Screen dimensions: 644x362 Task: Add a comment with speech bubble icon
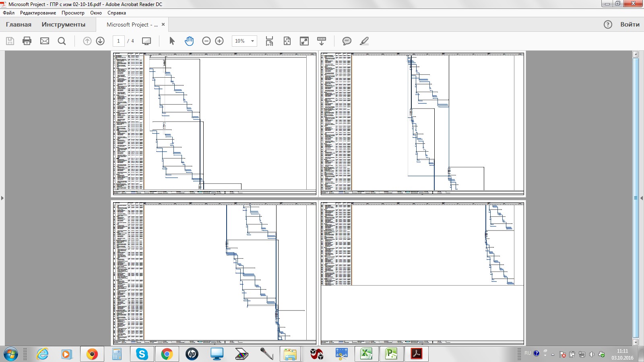(347, 41)
